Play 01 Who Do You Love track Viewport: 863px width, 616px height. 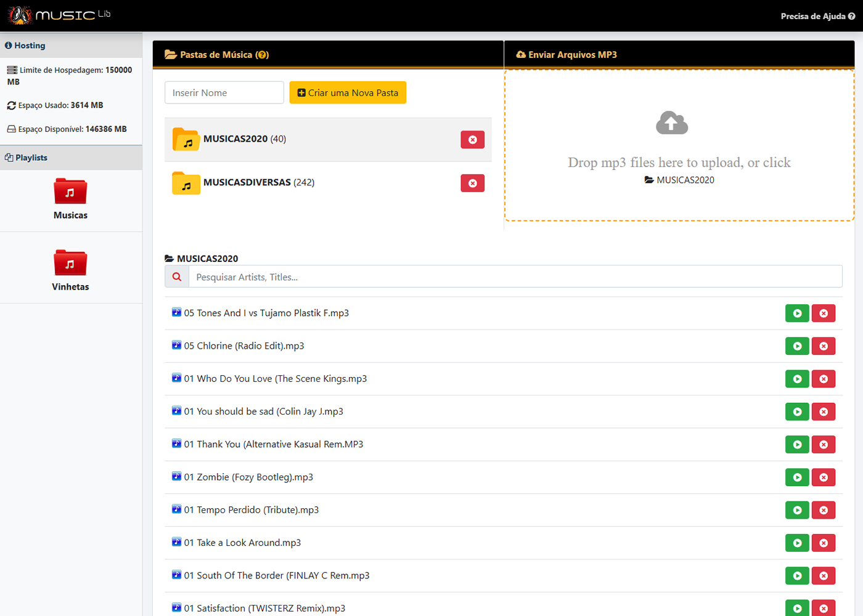point(797,379)
